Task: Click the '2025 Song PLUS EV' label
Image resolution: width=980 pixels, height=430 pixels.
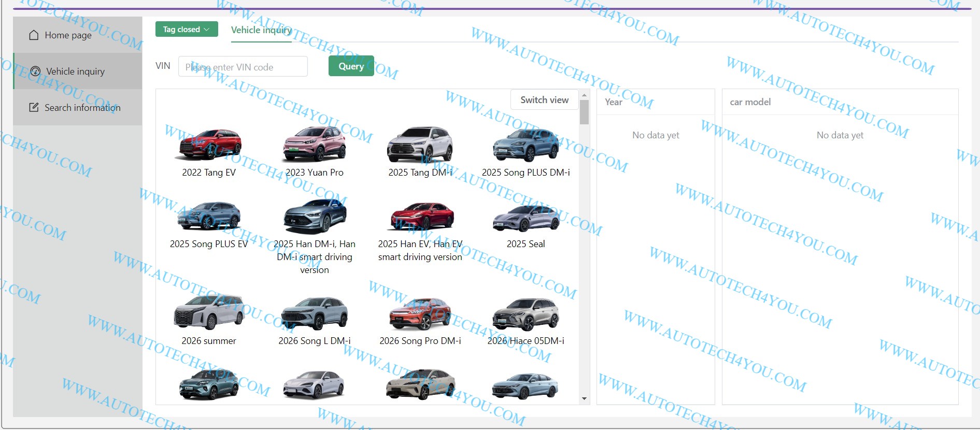Action: click(x=209, y=244)
